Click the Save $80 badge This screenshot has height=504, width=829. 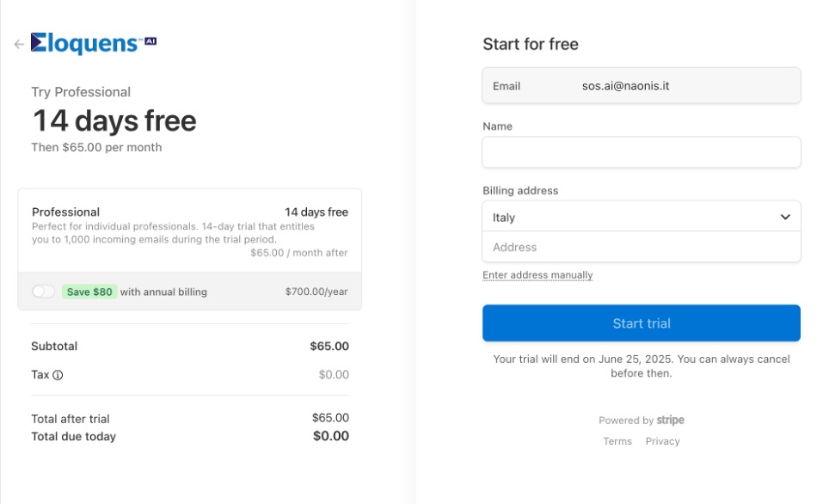tap(89, 292)
